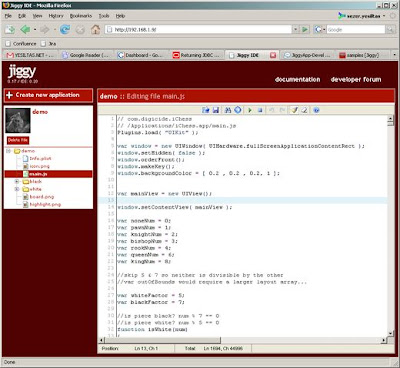Toggle syntax highlighting with the yellow marker icon
Image resolution: width=400 pixels, height=368 pixels.
(294, 110)
